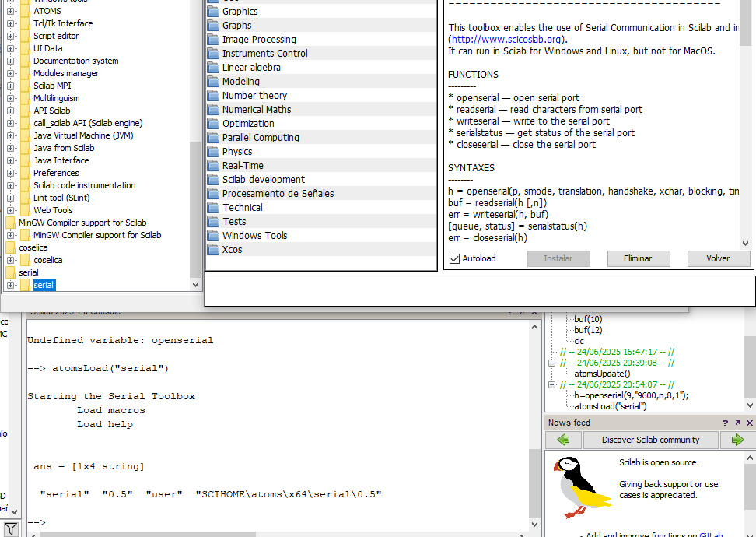
Task: Select call_scilab API (Scilab engine) tree item
Action: pyautogui.click(x=88, y=123)
